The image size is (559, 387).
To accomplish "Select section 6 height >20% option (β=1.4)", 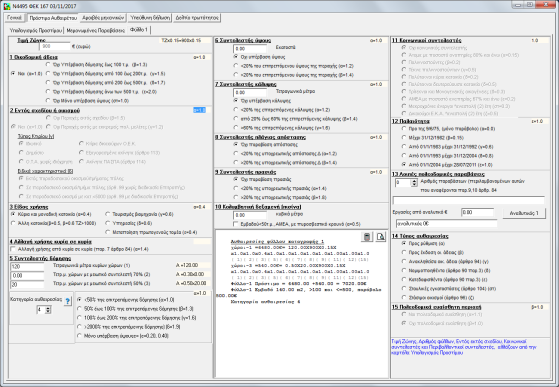I will pyautogui.click(x=293, y=75).
